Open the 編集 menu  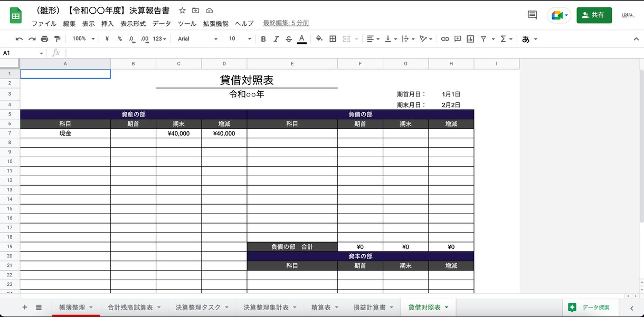coord(69,24)
